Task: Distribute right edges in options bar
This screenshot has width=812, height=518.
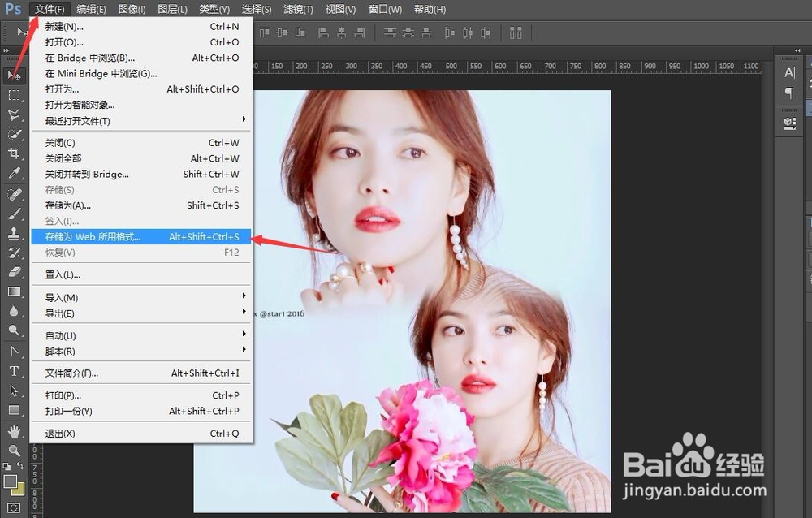Action: click(486, 33)
